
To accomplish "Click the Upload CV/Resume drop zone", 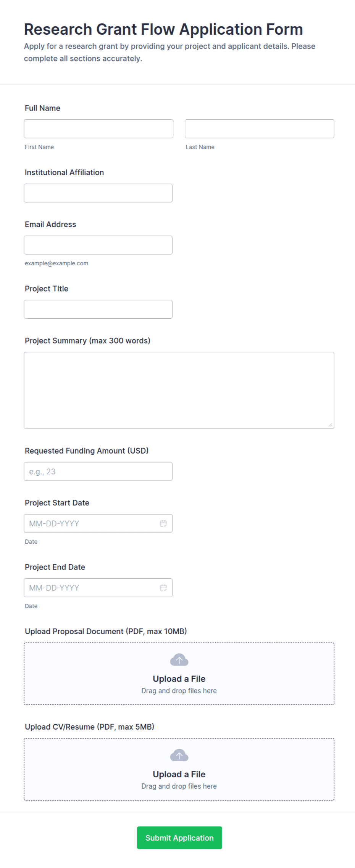I will coord(179,769).
